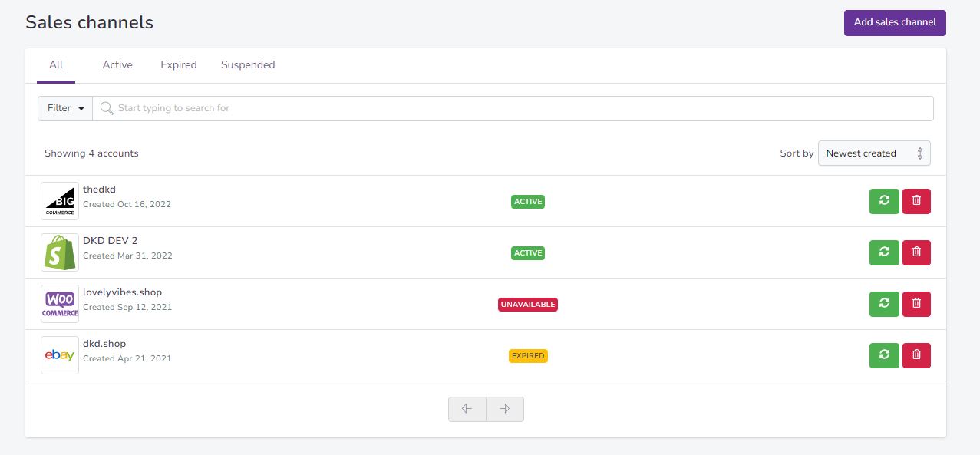Open DKD DEV 2 channel name
Image resolution: width=980 pixels, height=455 pixels.
coord(111,241)
